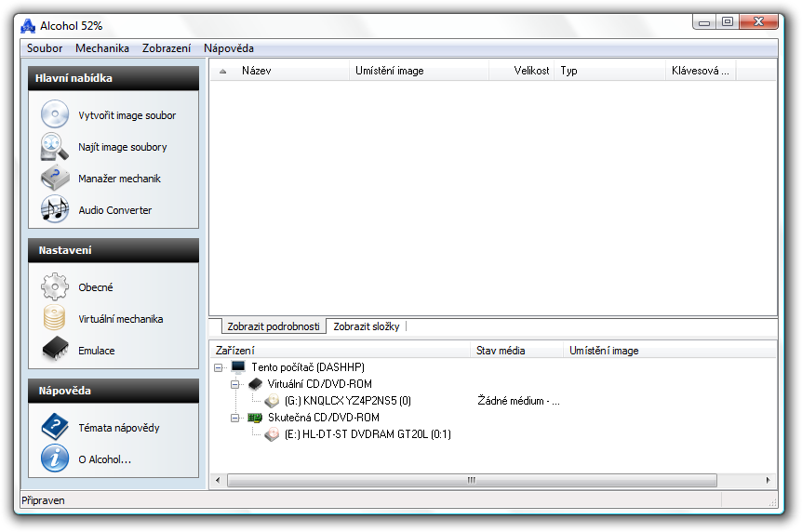Click the Nastavení panel header
The width and height of the screenshot is (802, 532).
click(x=113, y=250)
